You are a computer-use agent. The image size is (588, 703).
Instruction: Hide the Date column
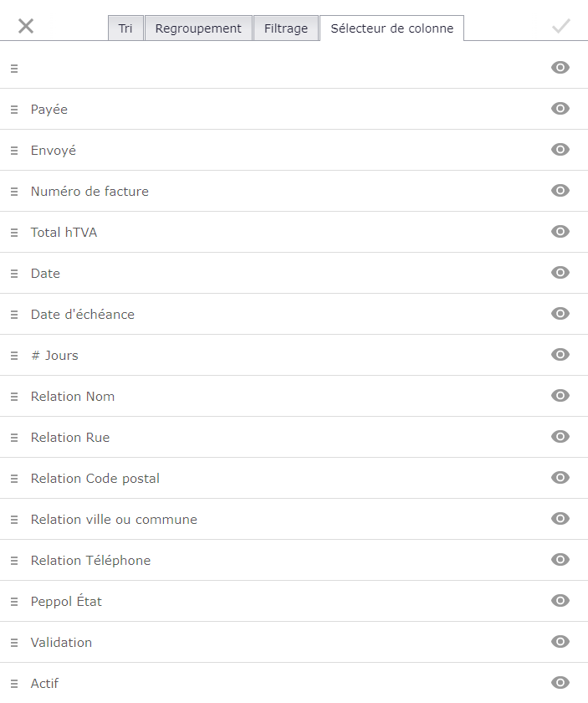pos(560,272)
